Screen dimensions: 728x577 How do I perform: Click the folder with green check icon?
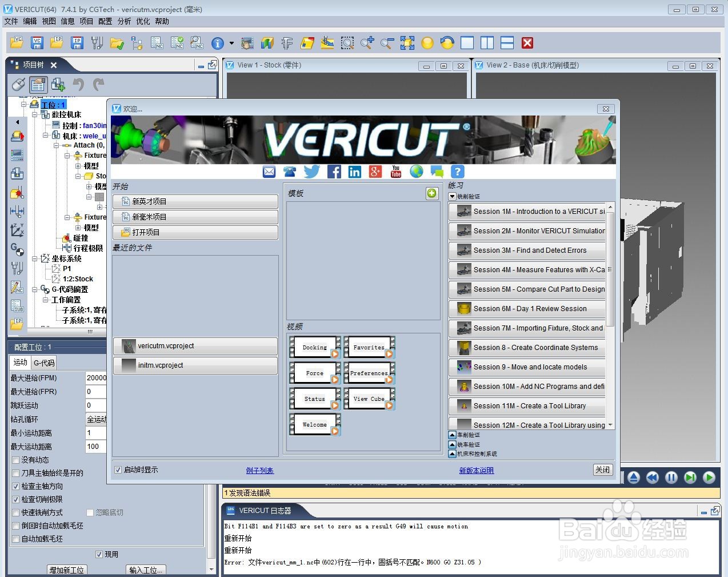pos(117,43)
